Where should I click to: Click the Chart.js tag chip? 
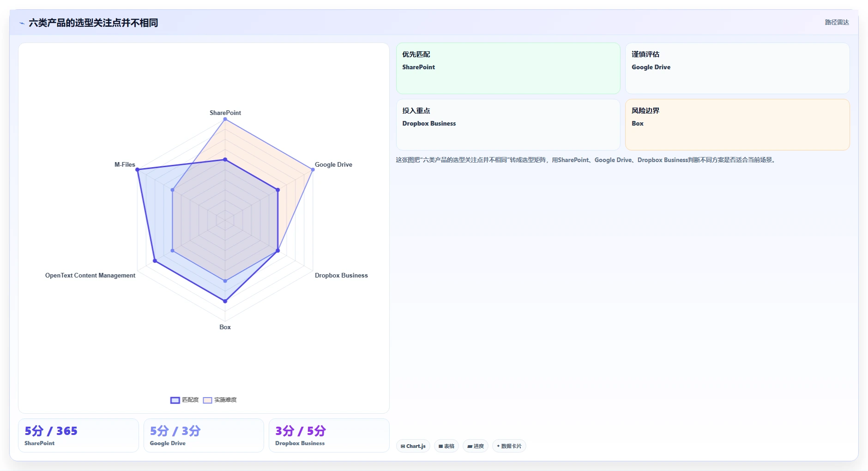413,446
